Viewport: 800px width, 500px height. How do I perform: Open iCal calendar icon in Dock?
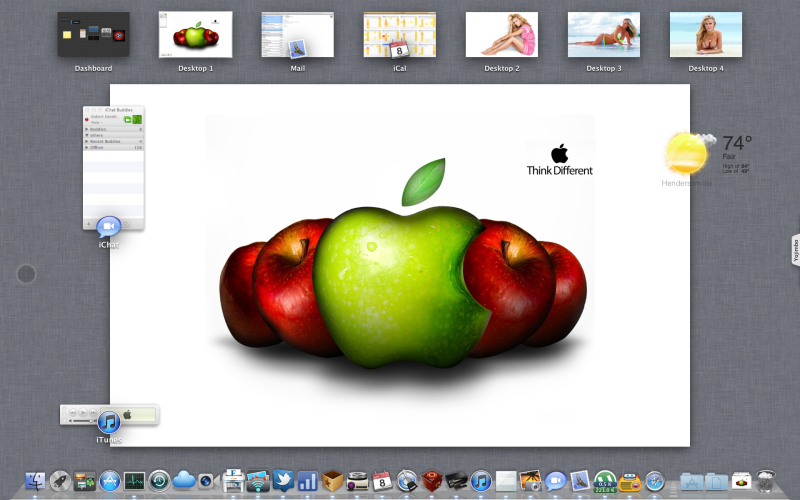tap(382, 481)
